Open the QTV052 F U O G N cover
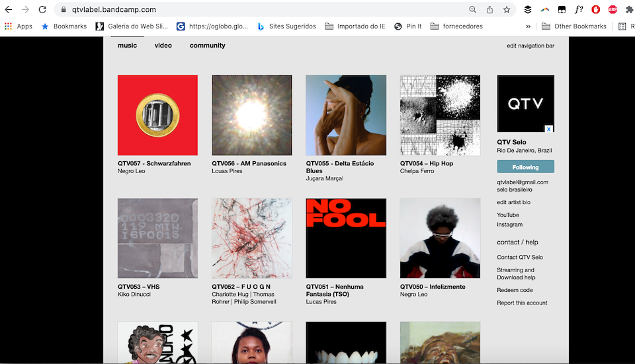The height and width of the screenshot is (364, 635). 251,238
